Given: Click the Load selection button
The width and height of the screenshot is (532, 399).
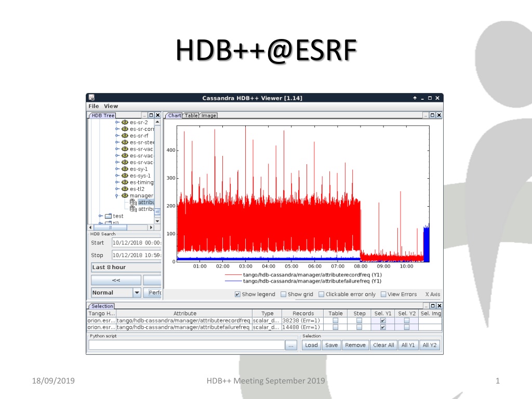Looking at the screenshot, I should (311, 345).
